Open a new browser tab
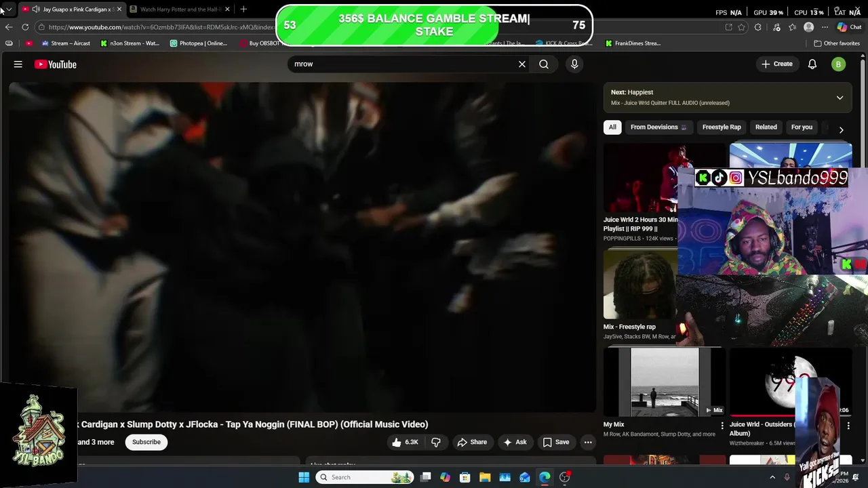 [243, 9]
